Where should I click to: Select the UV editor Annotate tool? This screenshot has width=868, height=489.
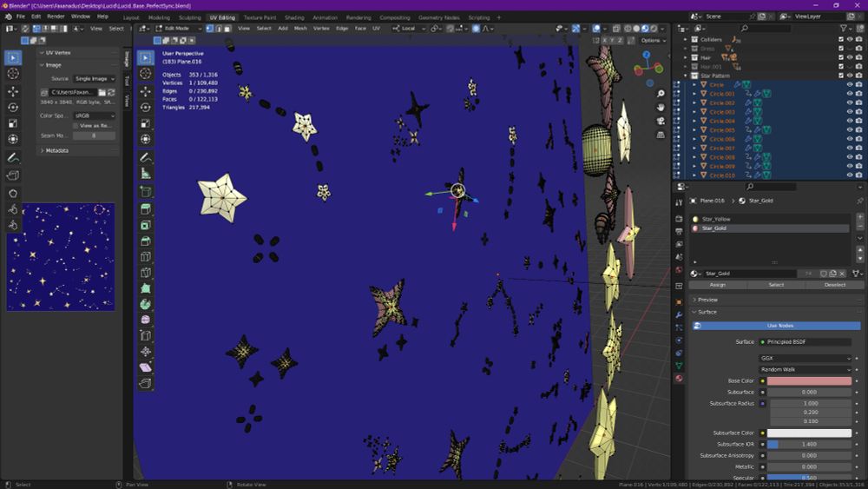13,158
